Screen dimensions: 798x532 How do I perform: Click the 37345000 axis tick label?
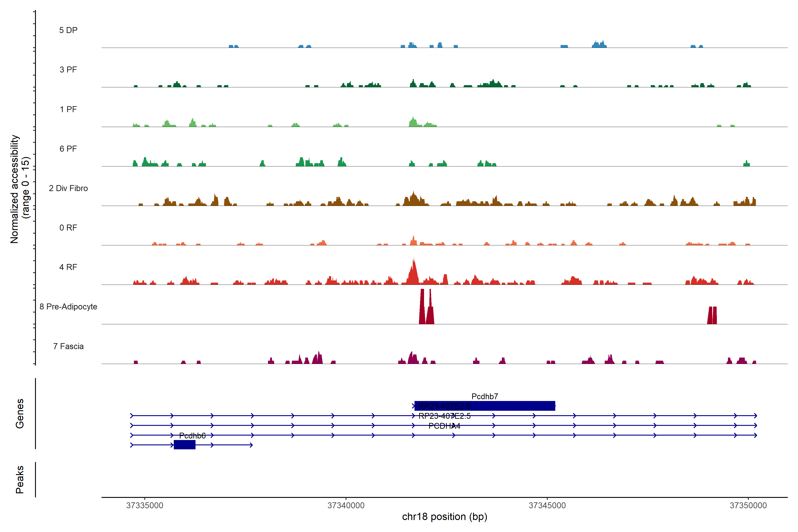[547, 506]
